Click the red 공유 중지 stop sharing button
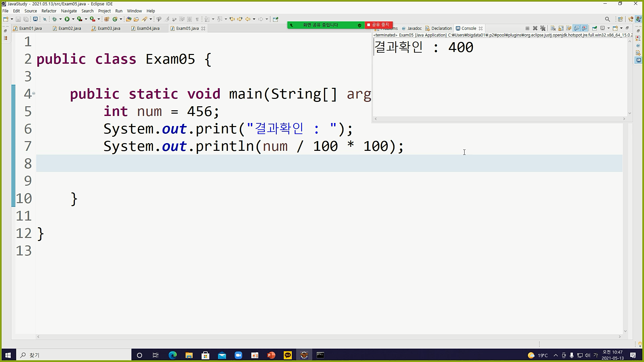The height and width of the screenshot is (362, 644). [x=378, y=25]
